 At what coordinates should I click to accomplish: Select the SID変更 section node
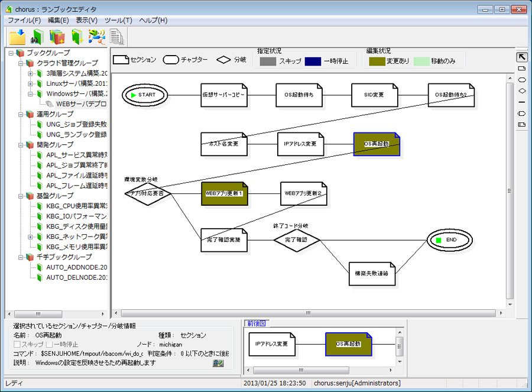[x=374, y=95]
